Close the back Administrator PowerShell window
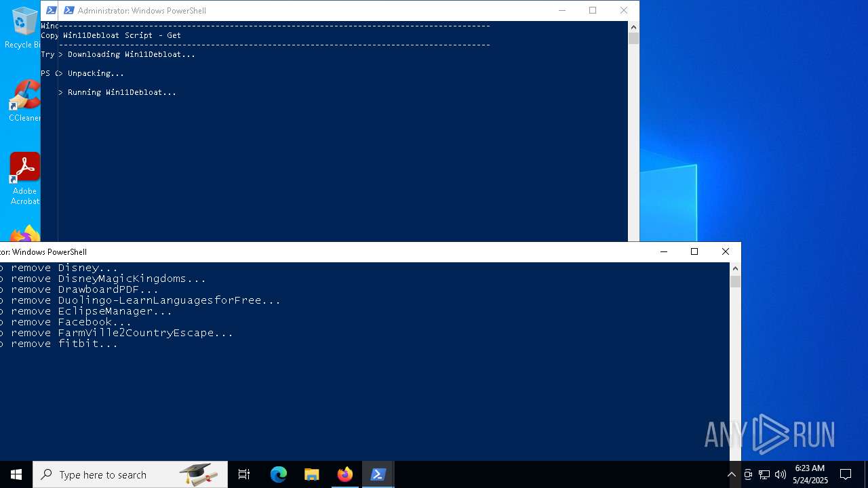The height and width of the screenshot is (488, 868). 624,10
